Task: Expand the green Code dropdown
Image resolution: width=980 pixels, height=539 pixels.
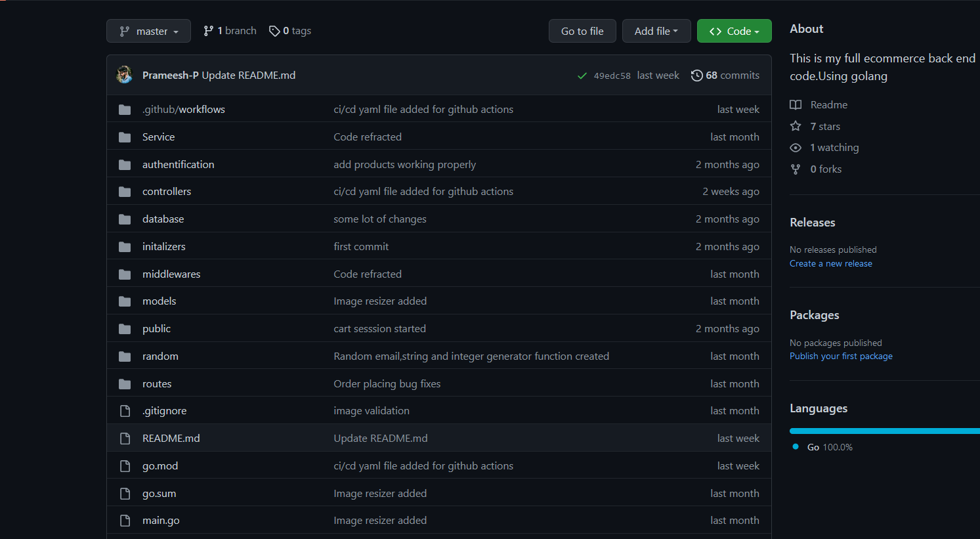Action: [x=734, y=31]
